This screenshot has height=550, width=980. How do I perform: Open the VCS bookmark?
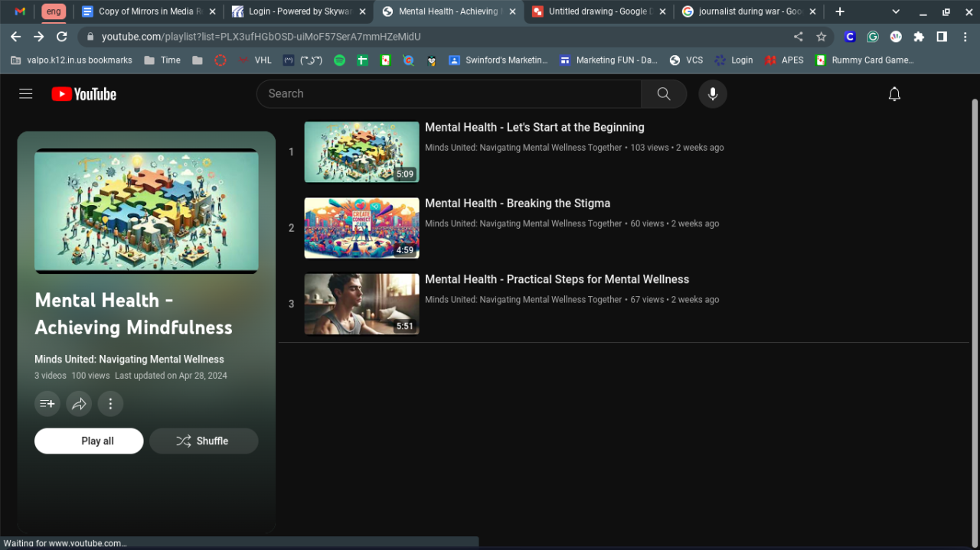pyautogui.click(x=686, y=60)
